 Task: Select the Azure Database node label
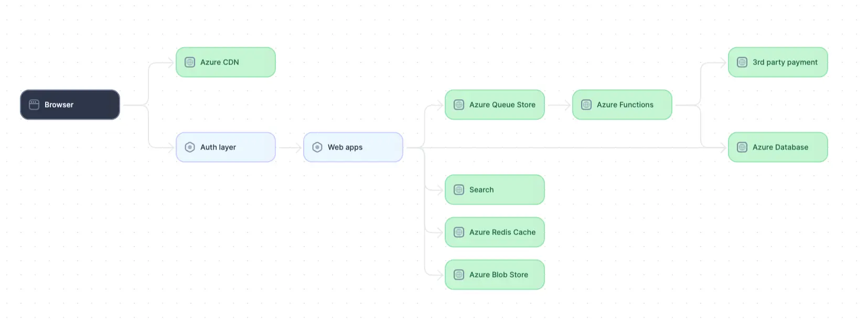click(780, 147)
